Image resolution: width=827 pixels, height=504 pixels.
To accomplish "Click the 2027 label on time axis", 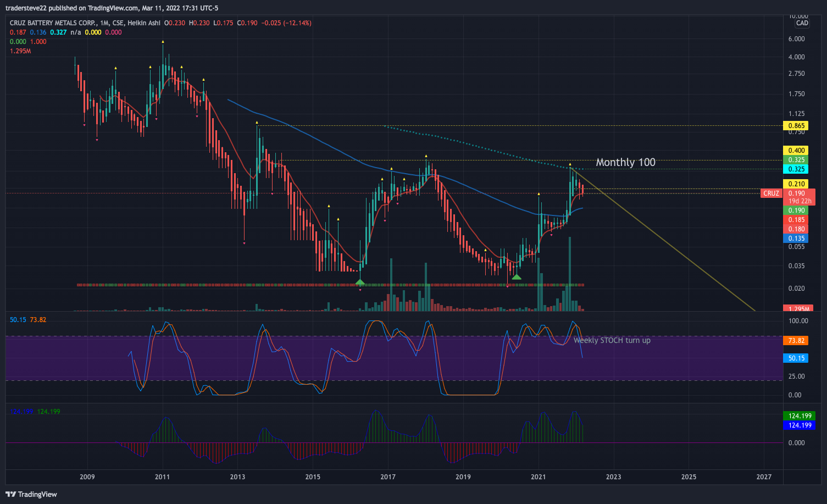I will (764, 477).
